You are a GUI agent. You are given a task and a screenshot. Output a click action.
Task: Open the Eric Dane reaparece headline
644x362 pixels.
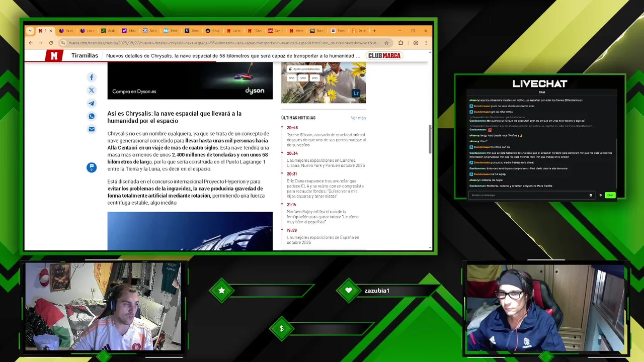[325, 189]
